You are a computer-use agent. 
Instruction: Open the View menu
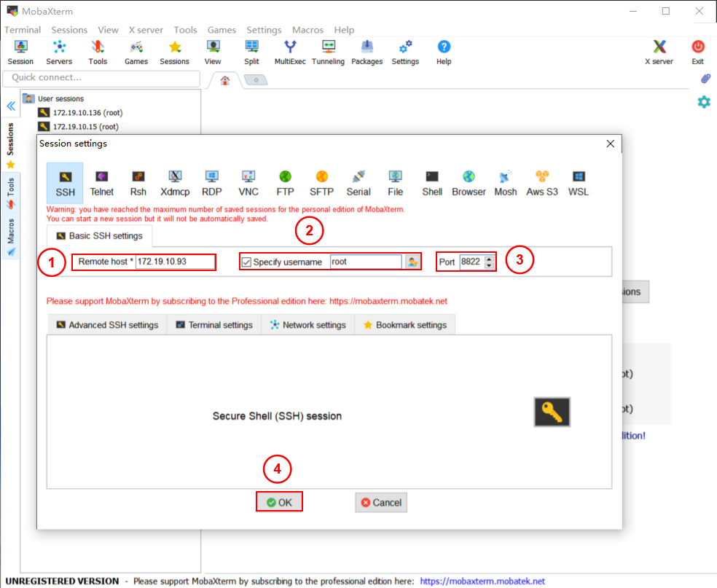point(108,30)
